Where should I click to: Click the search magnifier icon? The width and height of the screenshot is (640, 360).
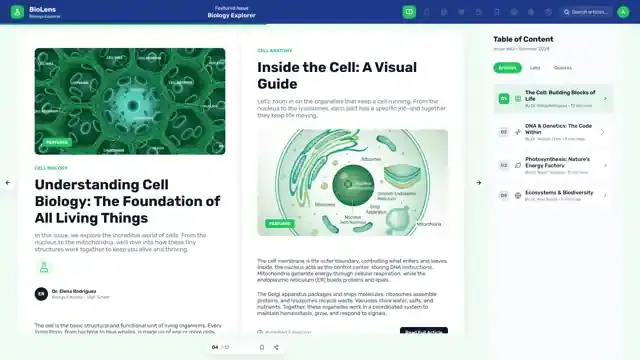pyautogui.click(x=567, y=12)
